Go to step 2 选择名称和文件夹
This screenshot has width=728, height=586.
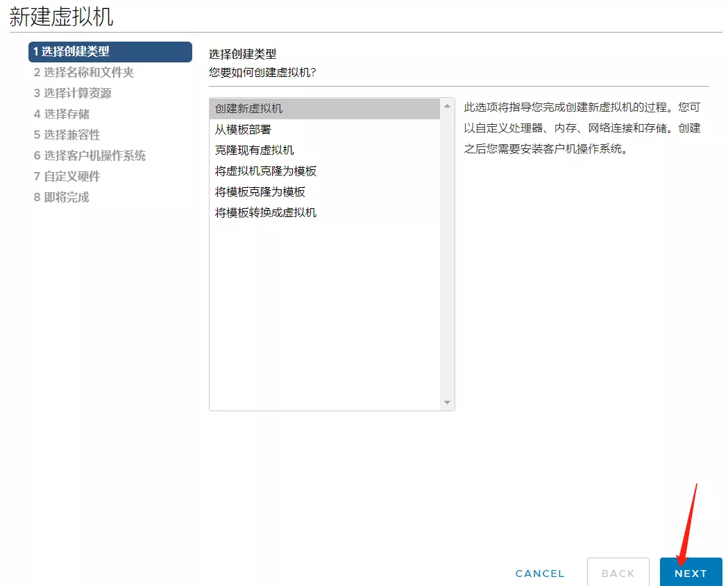(83, 72)
